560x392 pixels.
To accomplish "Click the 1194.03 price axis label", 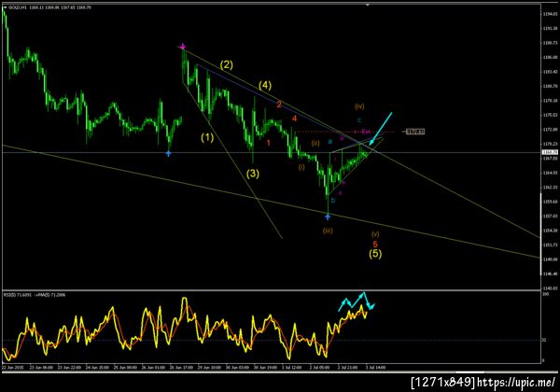I will (x=550, y=14).
